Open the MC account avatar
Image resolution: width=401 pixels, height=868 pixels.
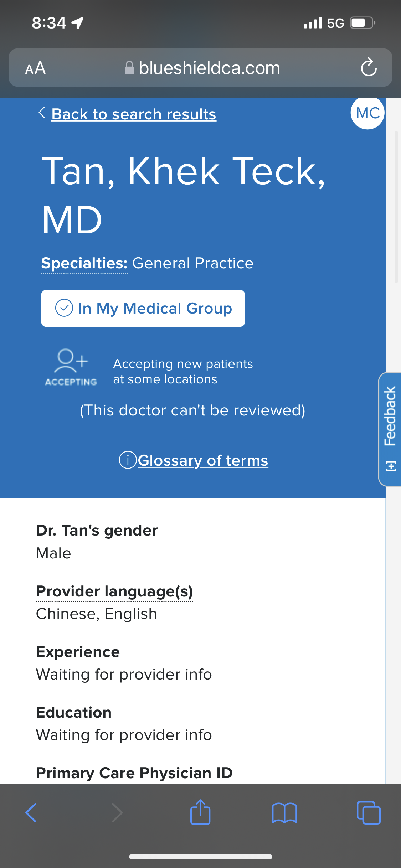(367, 113)
